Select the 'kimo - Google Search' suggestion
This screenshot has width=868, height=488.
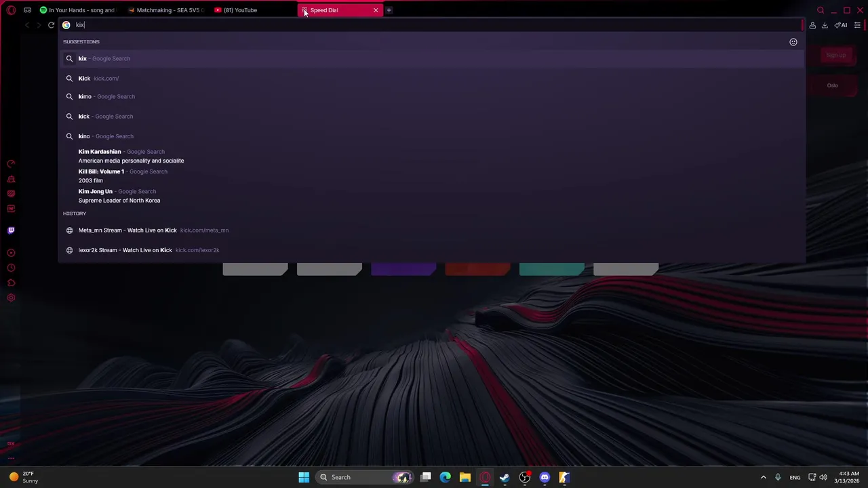coord(431,96)
